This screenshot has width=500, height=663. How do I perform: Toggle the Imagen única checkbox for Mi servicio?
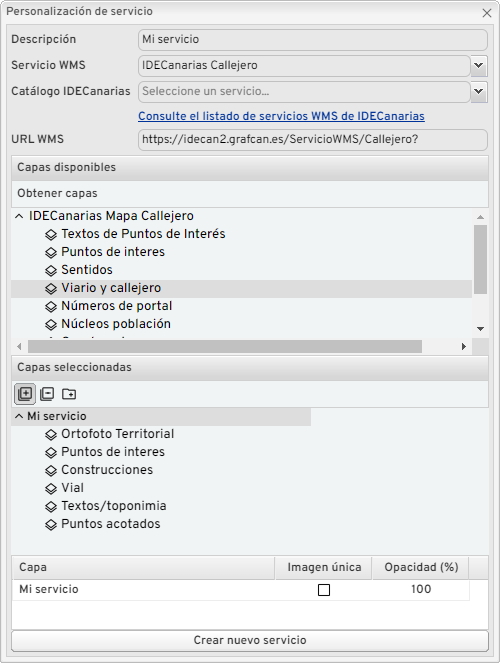click(324, 590)
